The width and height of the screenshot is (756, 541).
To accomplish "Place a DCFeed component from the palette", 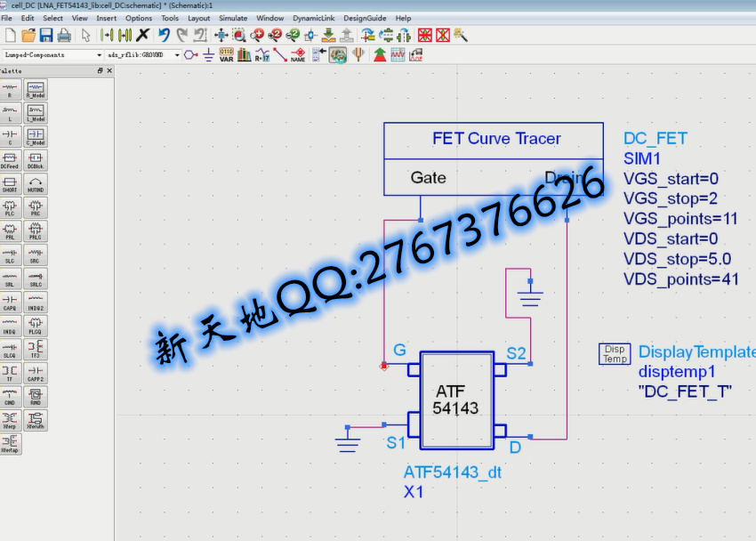I will [10, 160].
